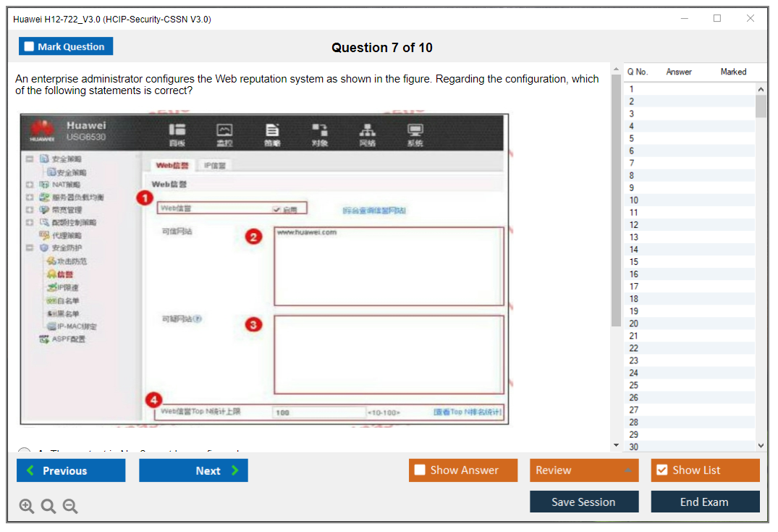Viewport: 778px width, 532px height.
Task: Click the zoom reset magnifier icon
Action: click(48, 507)
